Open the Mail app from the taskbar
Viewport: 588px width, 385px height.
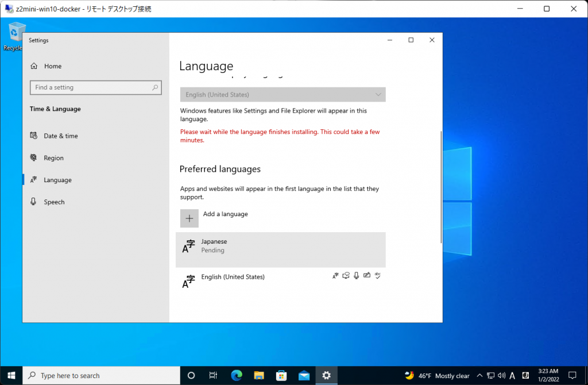click(x=304, y=375)
